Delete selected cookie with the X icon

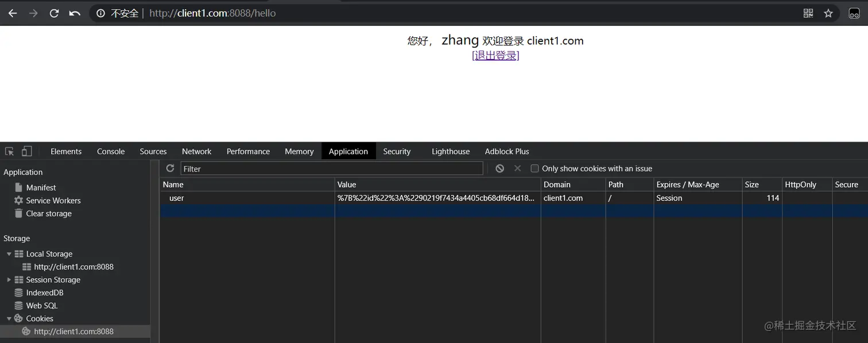tap(517, 168)
